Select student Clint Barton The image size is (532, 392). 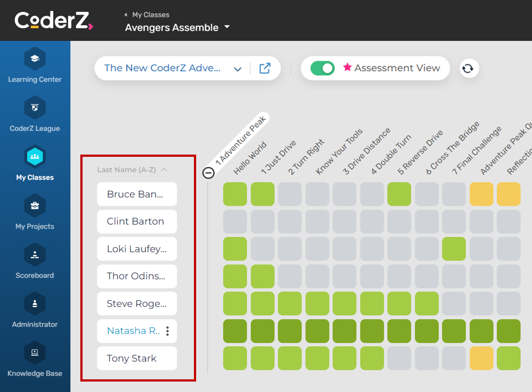137,221
